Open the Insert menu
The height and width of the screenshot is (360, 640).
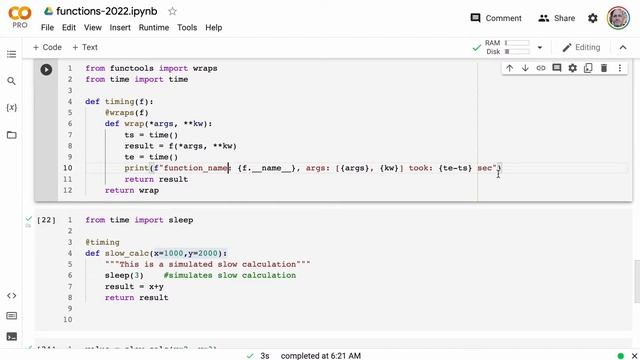point(120,27)
